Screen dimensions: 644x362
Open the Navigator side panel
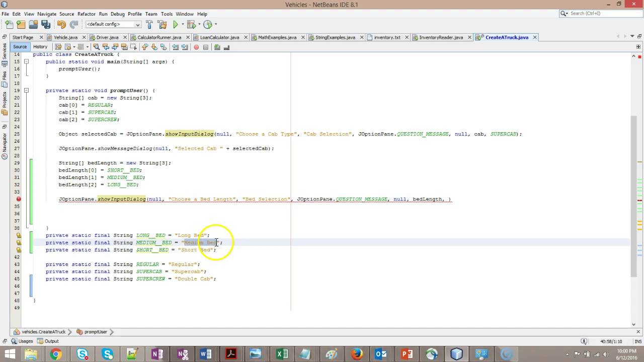click(x=4, y=146)
